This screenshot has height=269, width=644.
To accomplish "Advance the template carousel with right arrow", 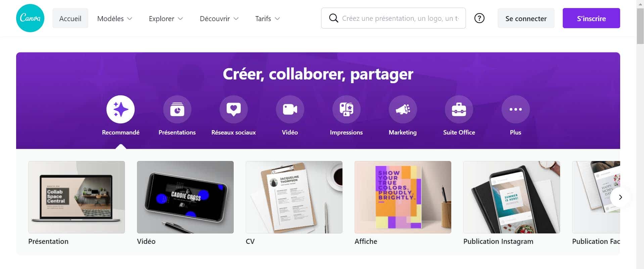I will [620, 197].
